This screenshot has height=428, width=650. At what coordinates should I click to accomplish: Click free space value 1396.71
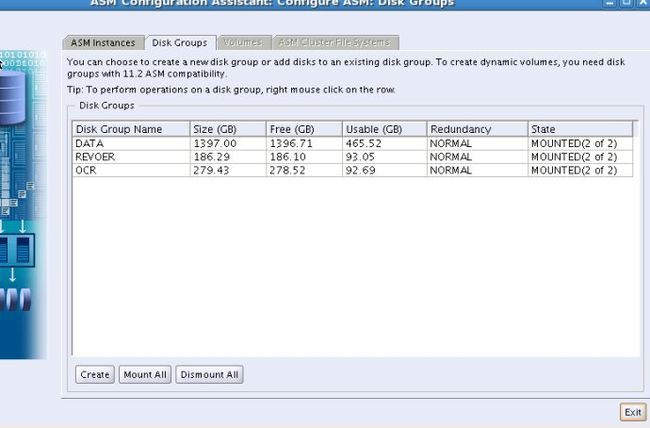(291, 143)
